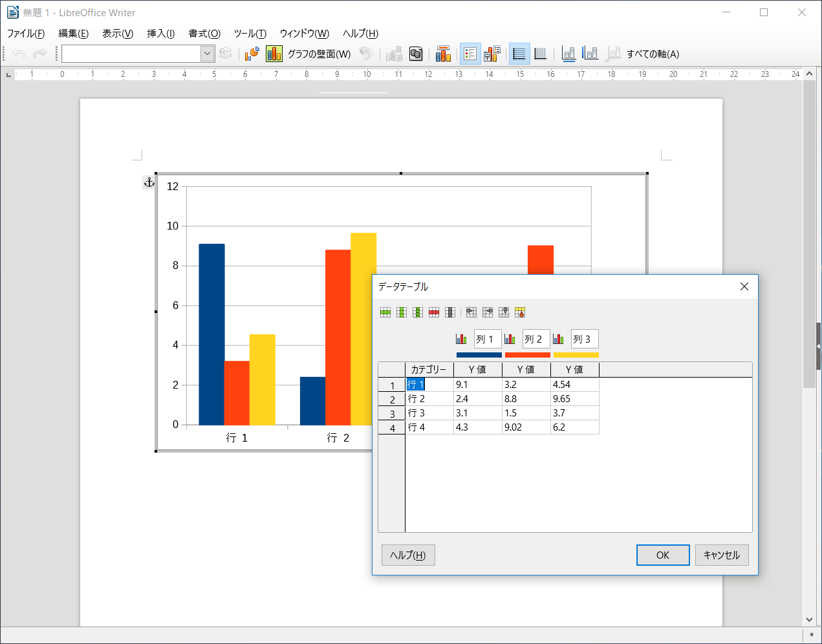The width and height of the screenshot is (822, 644).
Task: Click the chart icon beside 列 1
Action: click(461, 339)
